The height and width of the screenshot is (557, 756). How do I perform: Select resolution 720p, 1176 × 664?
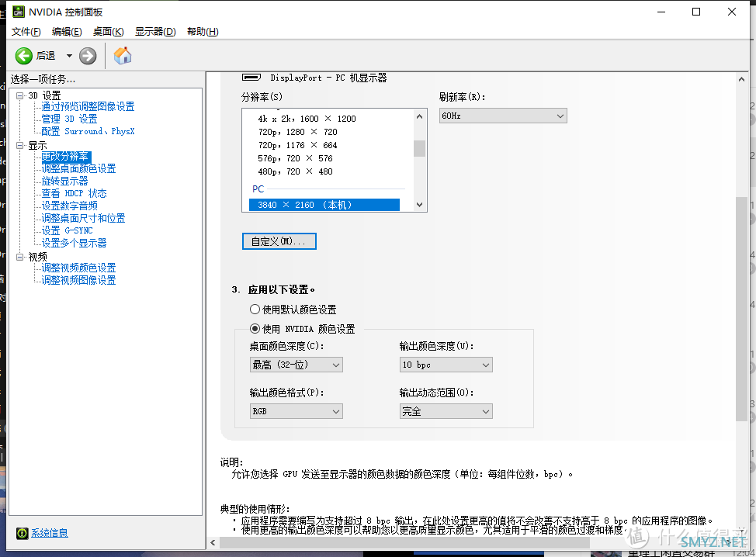[297, 145]
